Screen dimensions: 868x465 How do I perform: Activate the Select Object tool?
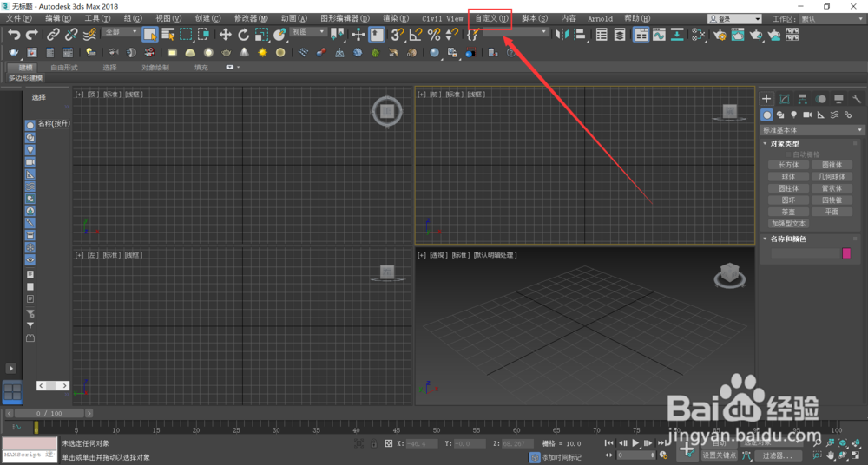coord(149,35)
